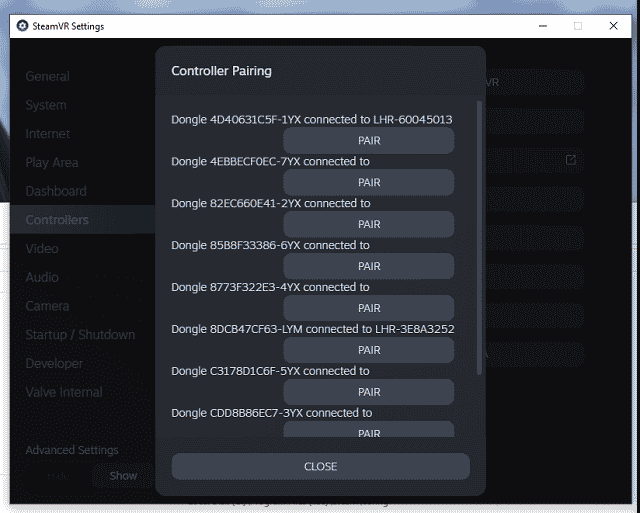Screen dimensions: 640x513
Task: Click text 'Dongle 82EC660E41-2YX connected to'
Action: tap(271, 203)
